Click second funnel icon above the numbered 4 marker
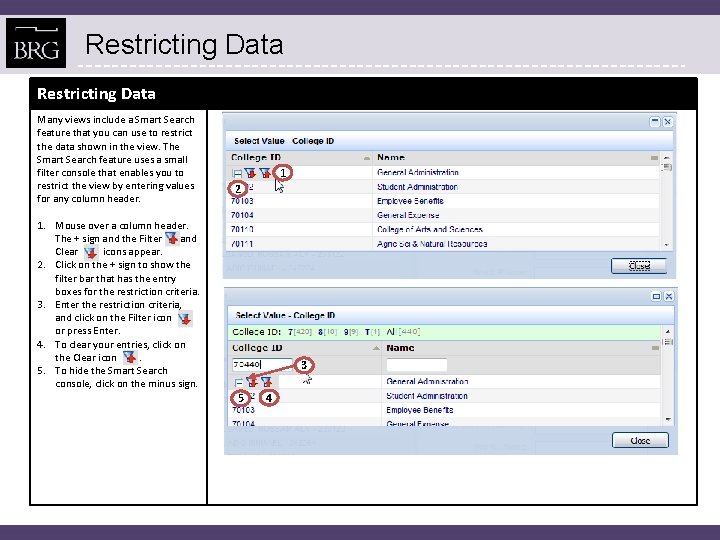 click(266, 382)
